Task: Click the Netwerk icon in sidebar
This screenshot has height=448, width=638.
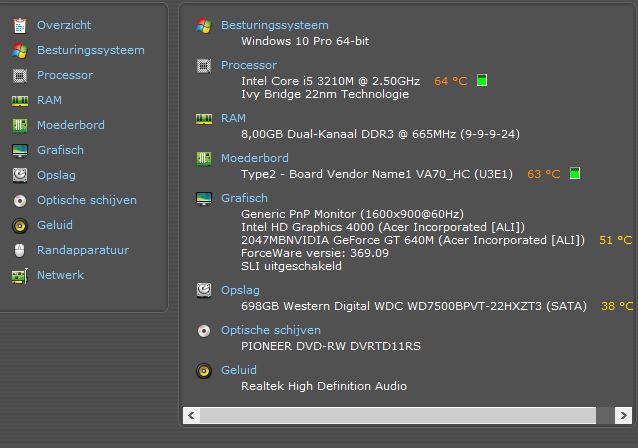Action: pos(19,275)
